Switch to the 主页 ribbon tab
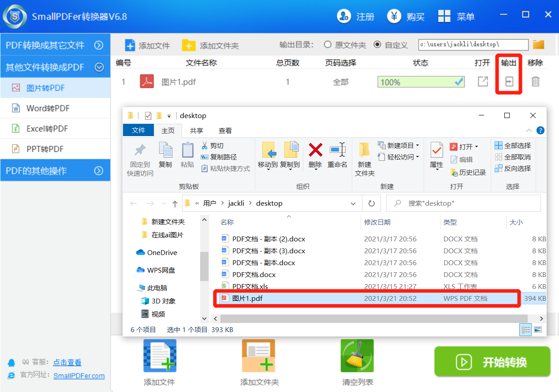This screenshot has width=559, height=392. point(168,130)
